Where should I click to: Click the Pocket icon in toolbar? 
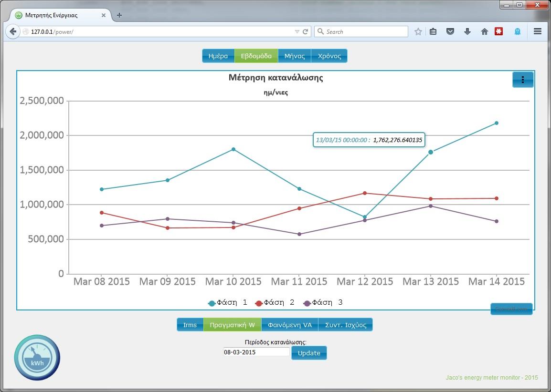pos(450,31)
